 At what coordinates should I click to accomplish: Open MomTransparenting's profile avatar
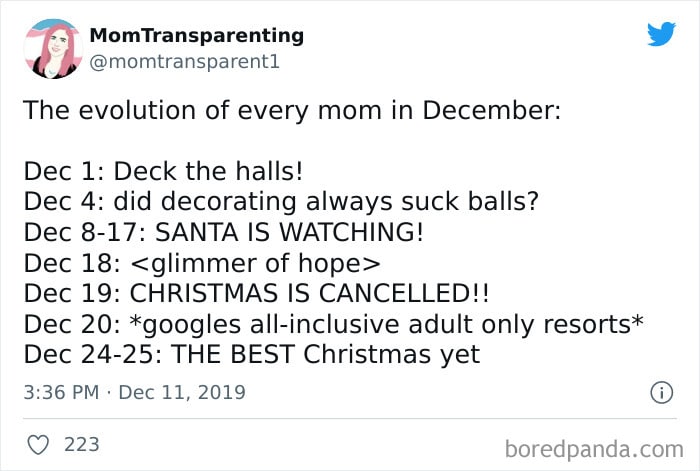pyautogui.click(x=53, y=49)
